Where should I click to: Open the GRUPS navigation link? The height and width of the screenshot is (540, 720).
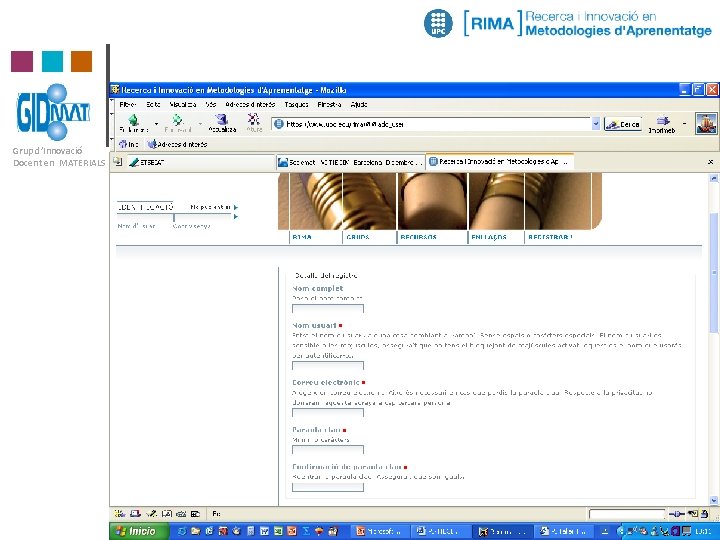click(358, 237)
